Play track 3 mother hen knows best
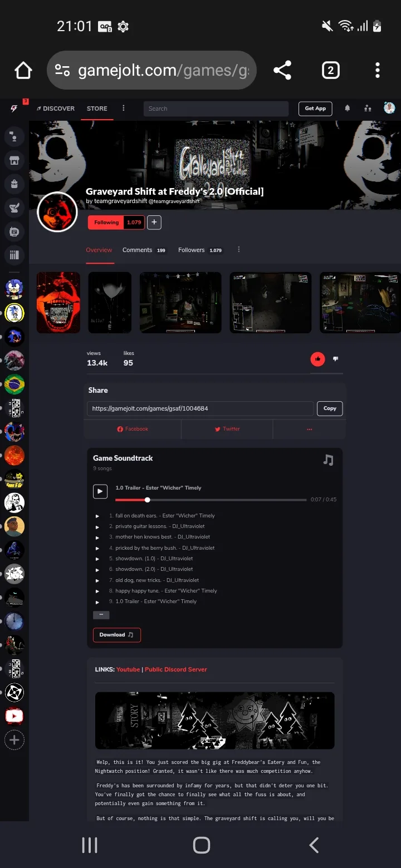Viewport: 401px width, 868px height. 97,537
